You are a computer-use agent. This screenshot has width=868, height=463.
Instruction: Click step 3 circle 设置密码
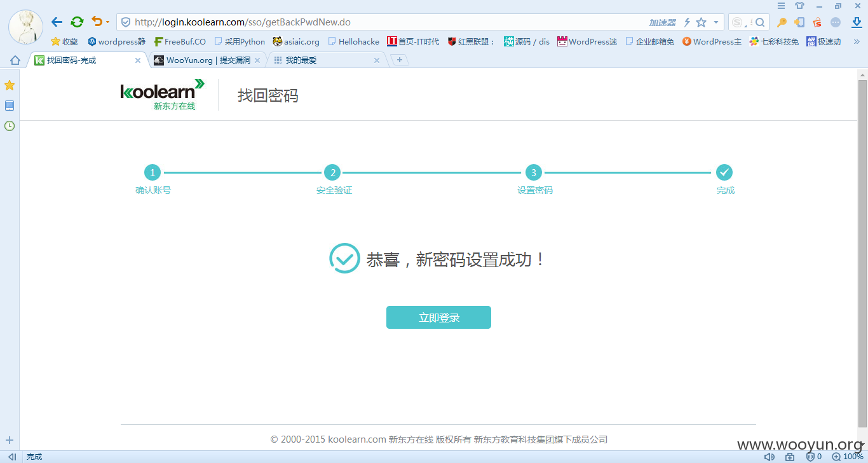point(534,172)
